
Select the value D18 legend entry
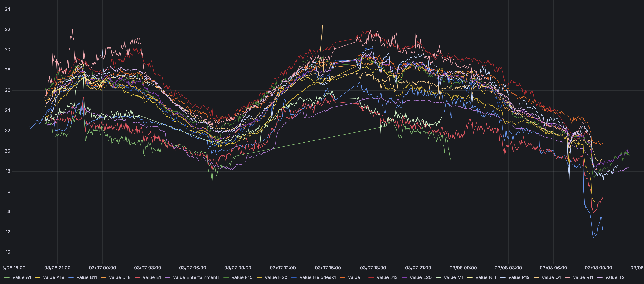pyautogui.click(x=120, y=277)
